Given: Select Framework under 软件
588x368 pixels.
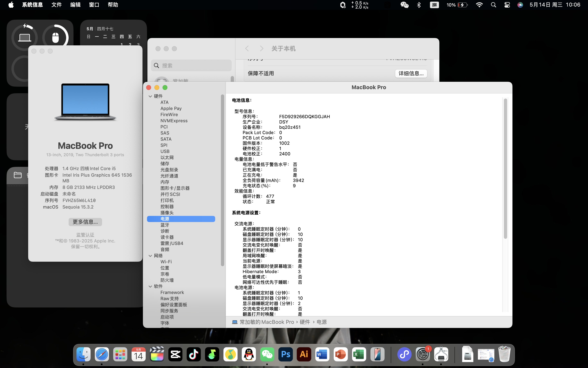Looking at the screenshot, I should coord(172,292).
